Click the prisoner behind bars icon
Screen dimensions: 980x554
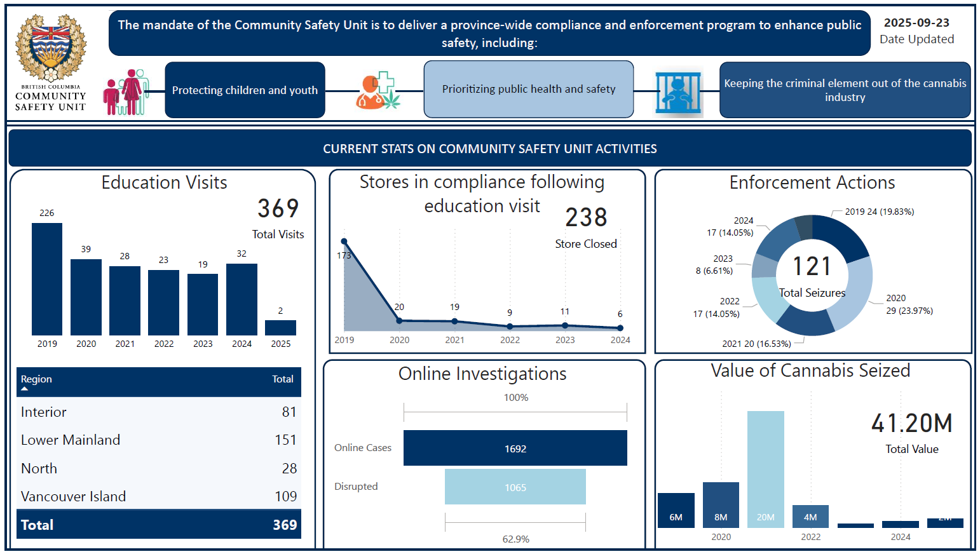(679, 92)
